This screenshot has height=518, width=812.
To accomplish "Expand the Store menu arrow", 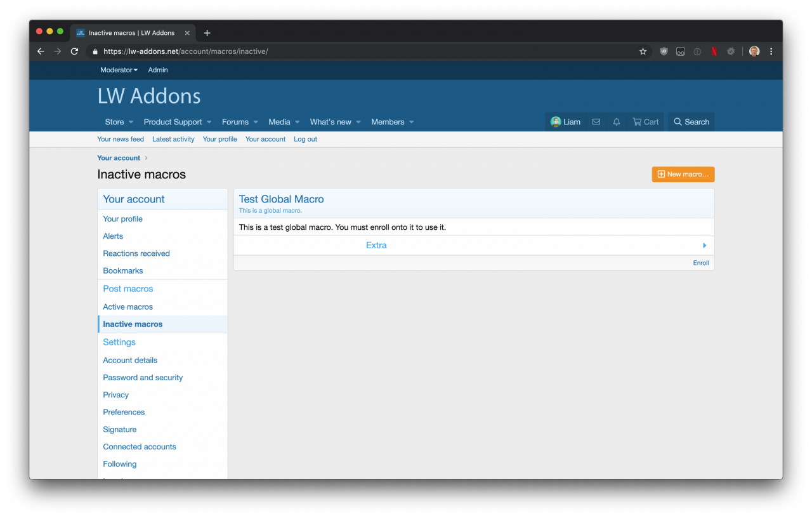I will (x=131, y=122).
